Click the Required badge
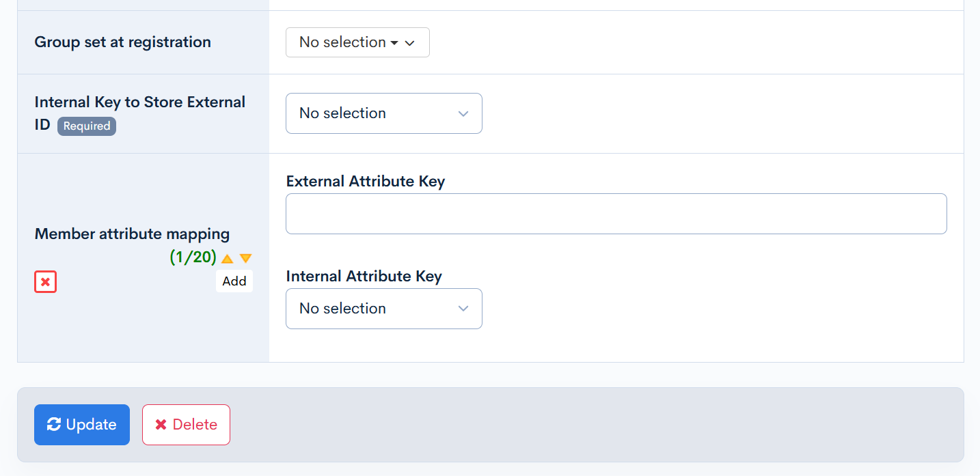Screen dimensions: 980x476 coord(87,126)
